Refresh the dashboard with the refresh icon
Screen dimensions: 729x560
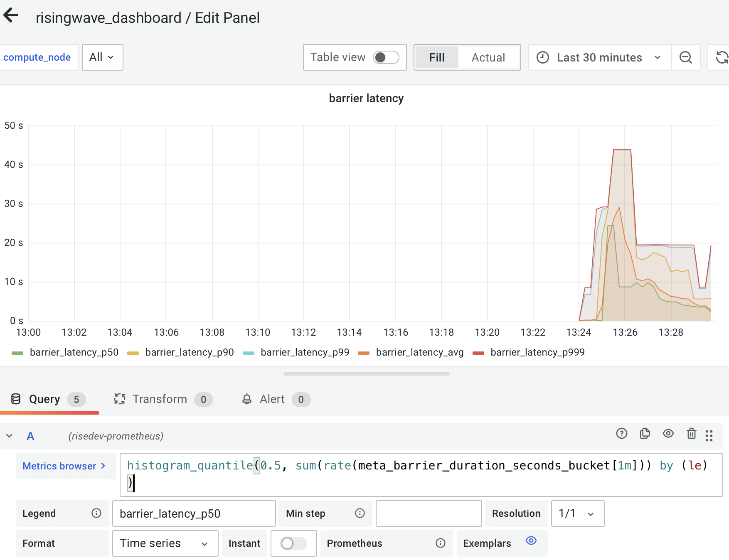722,57
